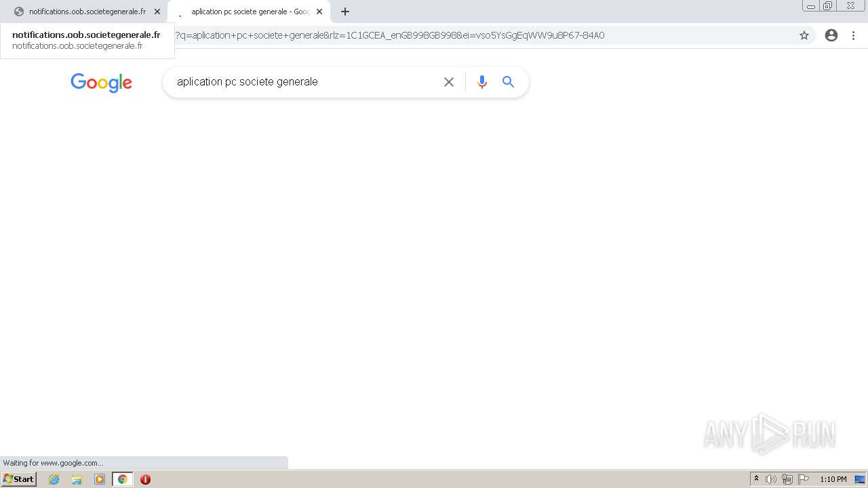Launch Internet Explorer from the taskbar
This screenshot has width=868, height=488.
[54, 479]
